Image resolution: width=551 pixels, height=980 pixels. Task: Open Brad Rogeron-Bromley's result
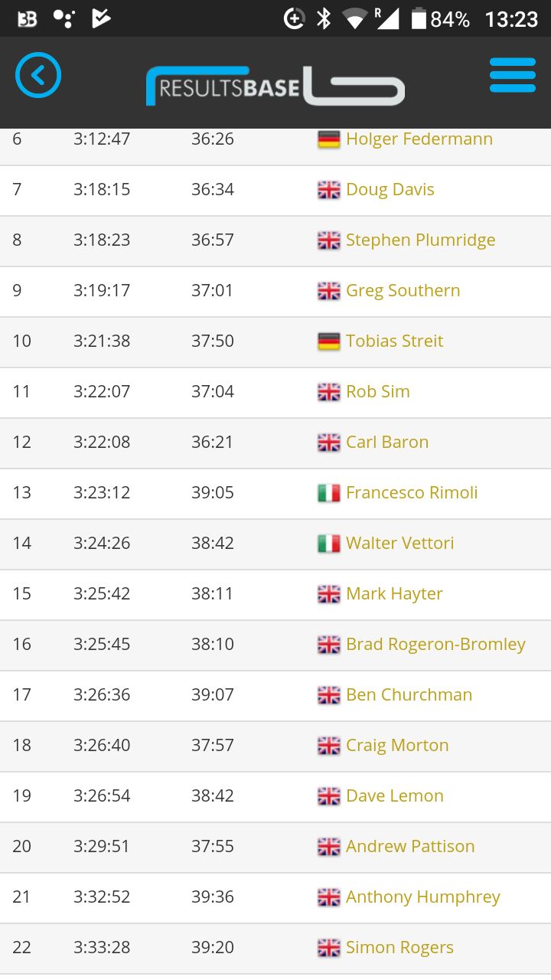click(x=435, y=645)
